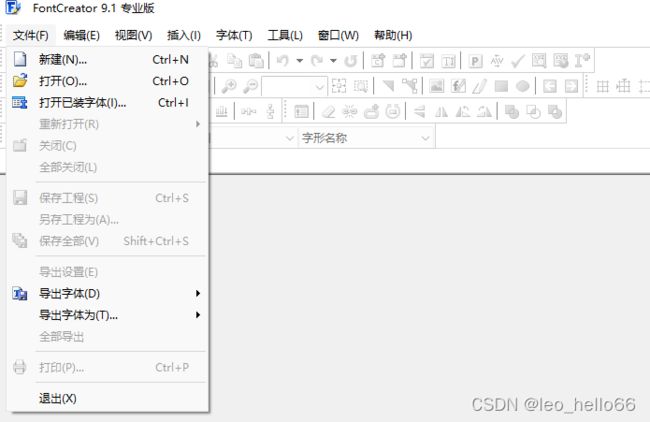The height and width of the screenshot is (422, 650).
Task: Click the AV kerning toolbar icon
Action: click(497, 61)
